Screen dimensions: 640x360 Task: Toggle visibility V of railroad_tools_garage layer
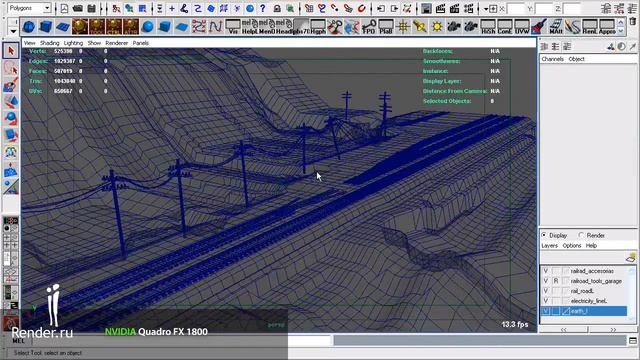(546, 281)
